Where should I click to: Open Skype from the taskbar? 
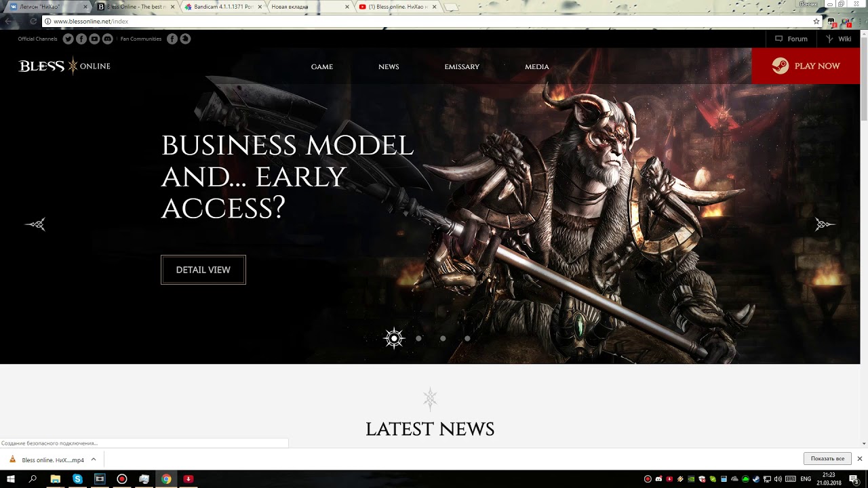click(x=77, y=479)
